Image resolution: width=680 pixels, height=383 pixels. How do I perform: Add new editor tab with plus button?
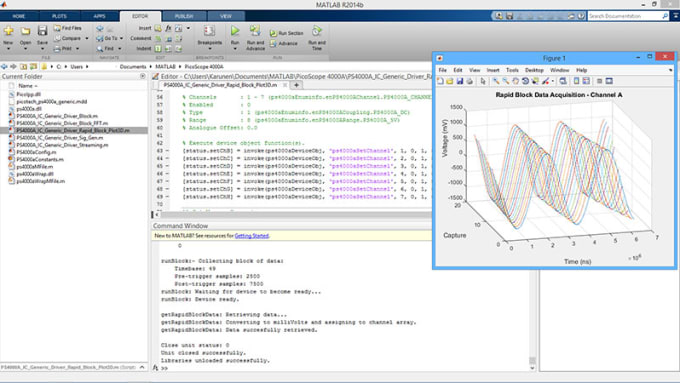click(x=296, y=85)
